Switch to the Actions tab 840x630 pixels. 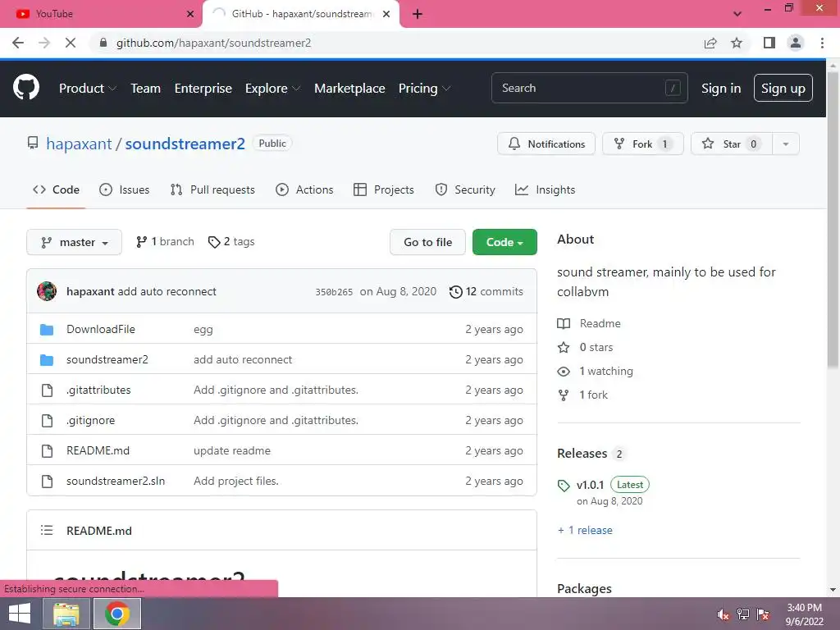[x=304, y=189]
